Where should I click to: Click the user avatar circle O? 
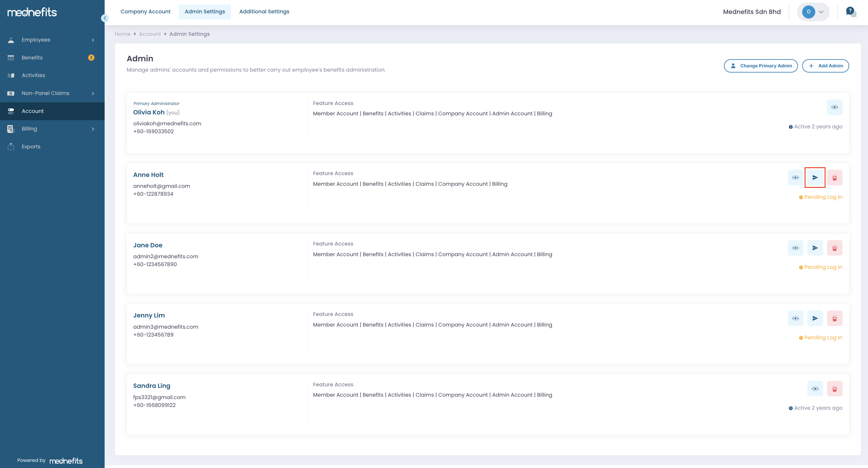(x=808, y=12)
